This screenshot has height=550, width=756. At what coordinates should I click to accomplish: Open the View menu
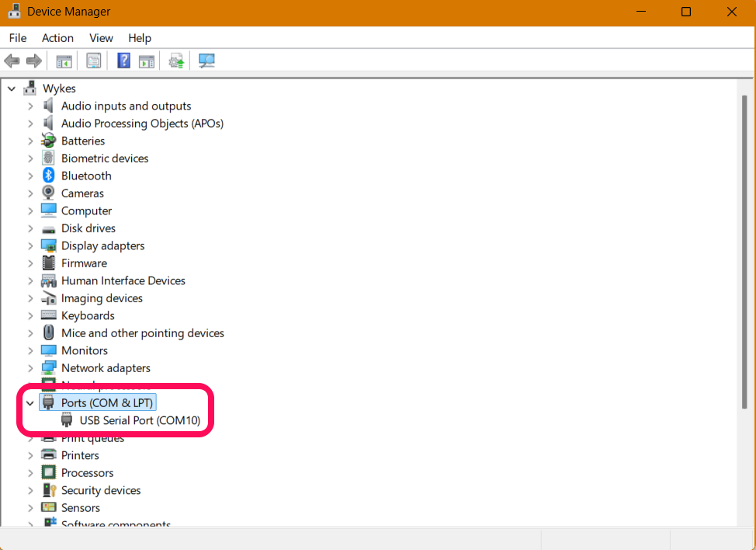point(101,38)
